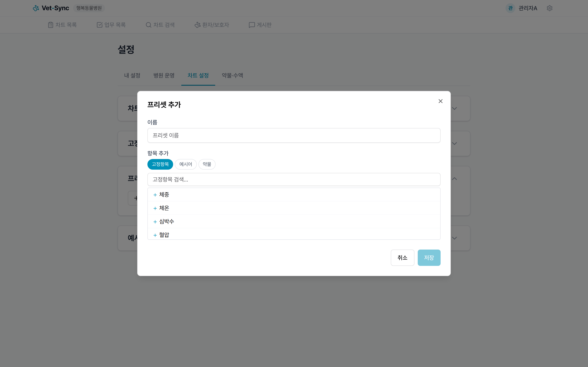588x367 pixels.
Task: Select the 예시어 filter pill
Action: [x=185, y=164]
